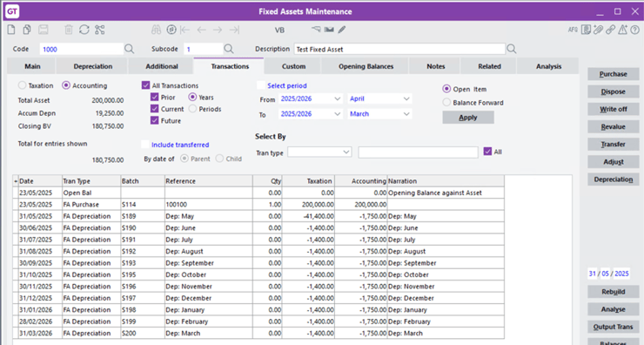Click the search magnifier beside Subcode field
644x345 pixels.
point(229,49)
